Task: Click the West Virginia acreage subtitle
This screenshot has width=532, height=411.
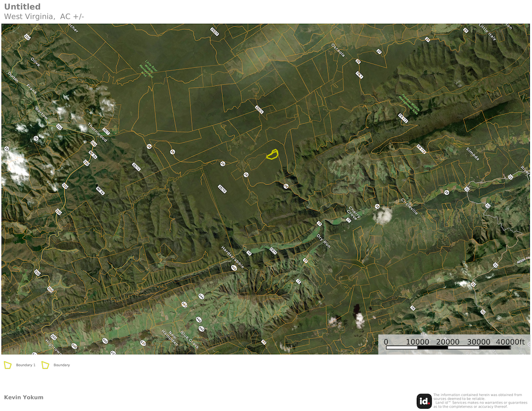Action: pos(44,16)
